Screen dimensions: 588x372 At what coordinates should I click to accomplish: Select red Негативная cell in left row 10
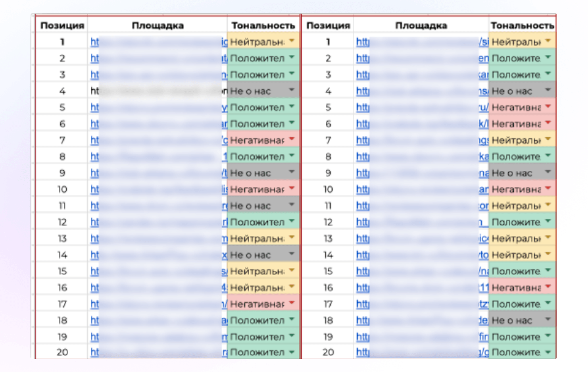point(263,189)
